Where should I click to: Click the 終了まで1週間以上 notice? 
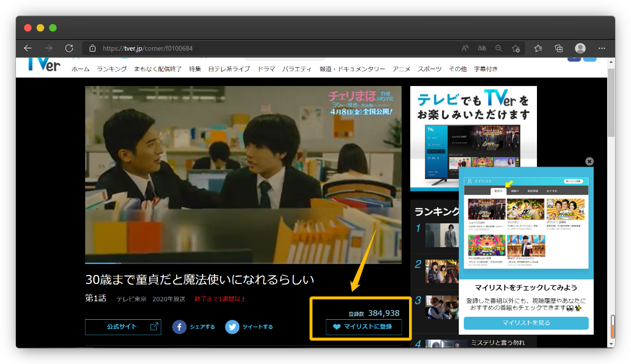coord(220,299)
